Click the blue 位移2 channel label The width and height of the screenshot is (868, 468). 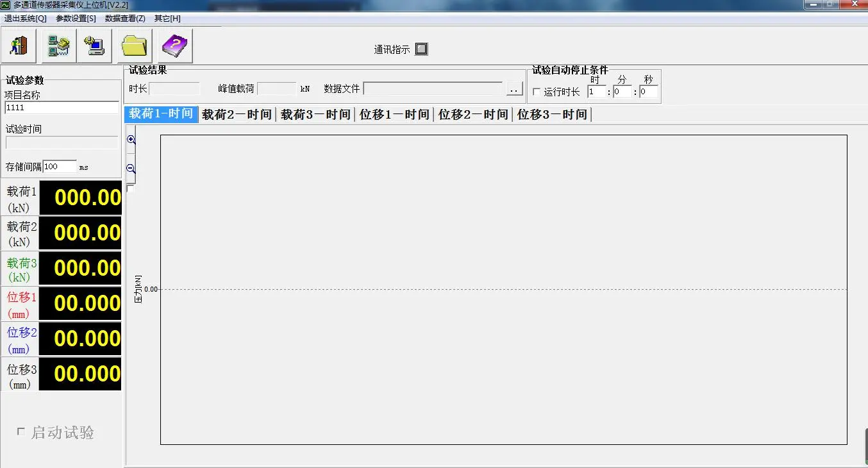[22, 333]
